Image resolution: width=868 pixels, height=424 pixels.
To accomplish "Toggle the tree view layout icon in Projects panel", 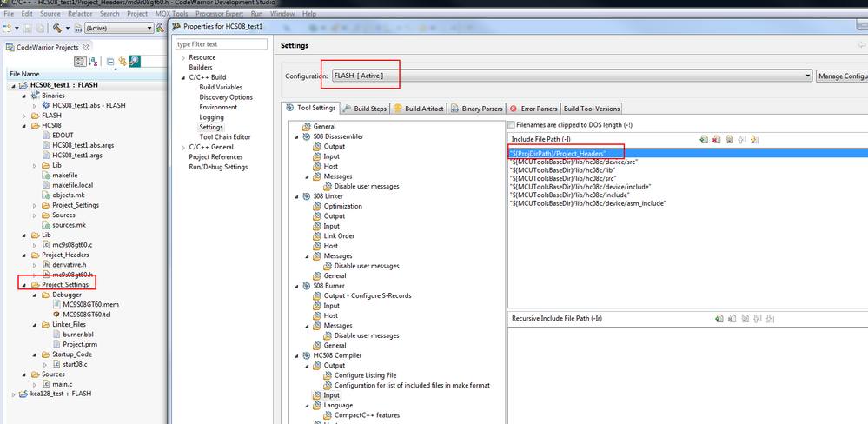I will (80, 62).
